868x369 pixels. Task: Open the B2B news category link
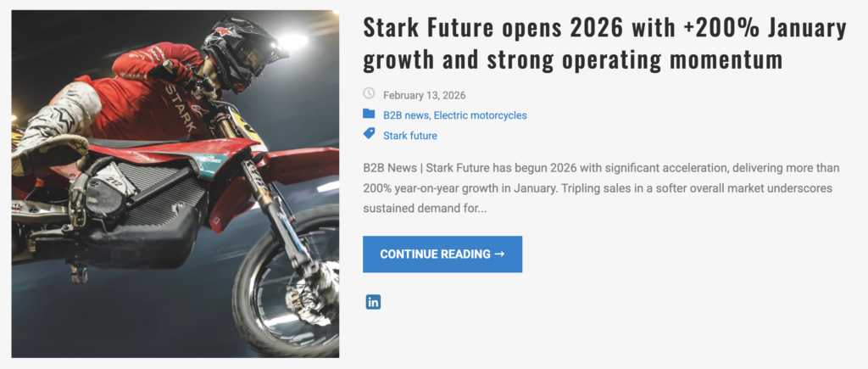pos(406,115)
